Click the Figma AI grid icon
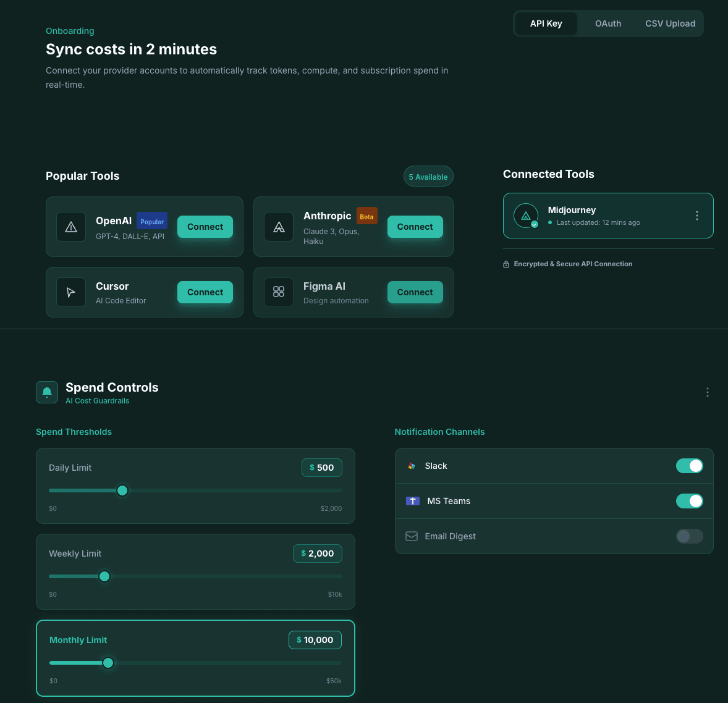This screenshot has height=703, width=728. coord(279,292)
